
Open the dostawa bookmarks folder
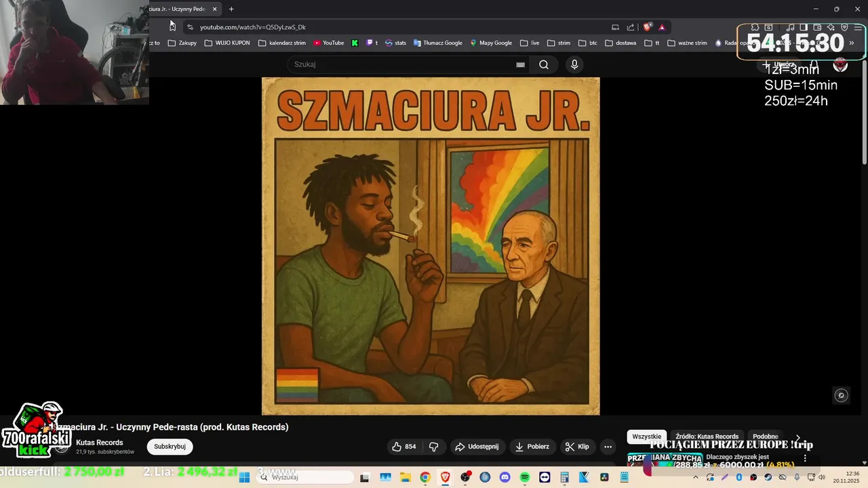[620, 43]
